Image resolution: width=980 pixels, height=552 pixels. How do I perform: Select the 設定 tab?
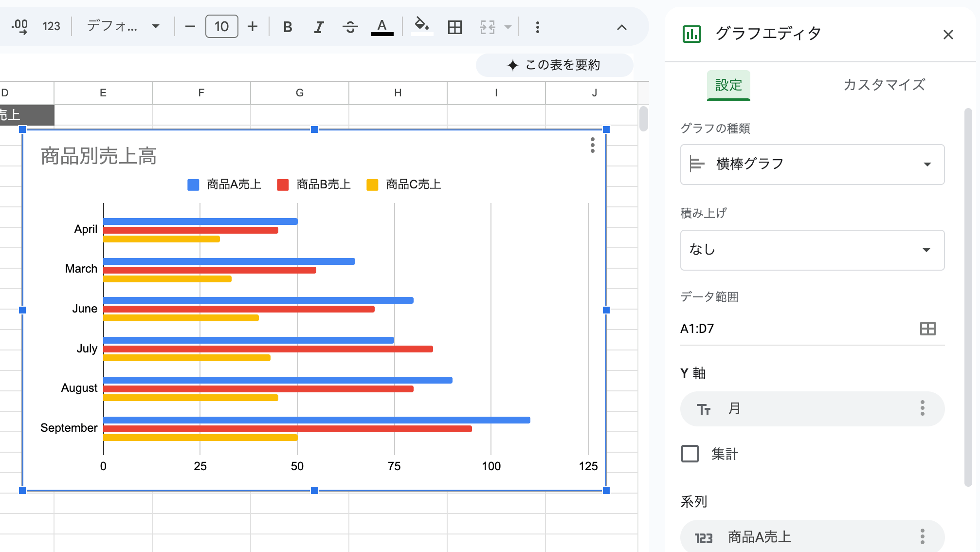728,85
